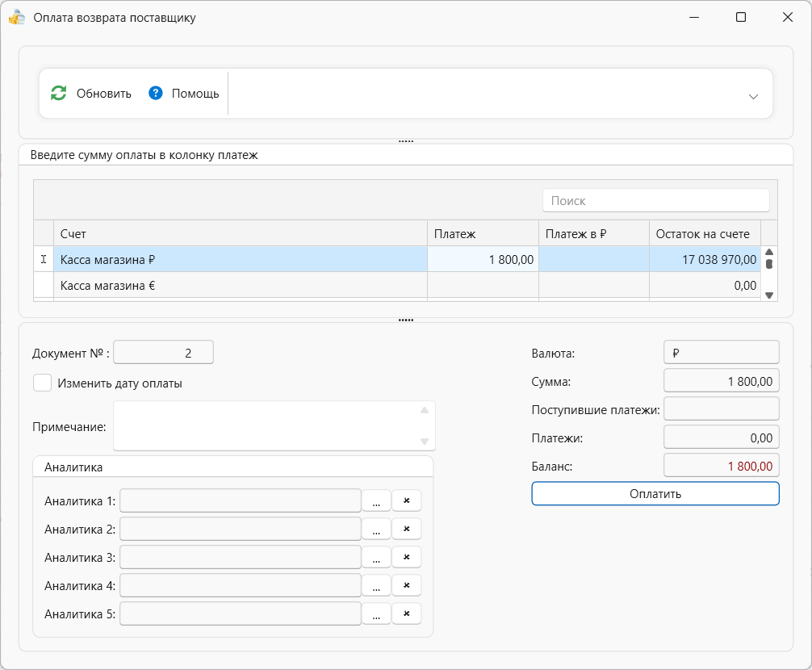
Task: Open the Аналитика 2 browse (...) button
Action: 376,530
